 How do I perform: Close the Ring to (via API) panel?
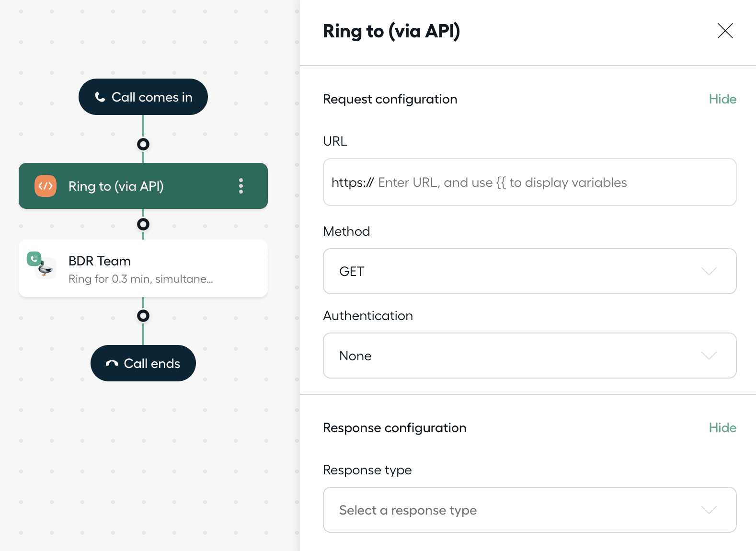(725, 31)
